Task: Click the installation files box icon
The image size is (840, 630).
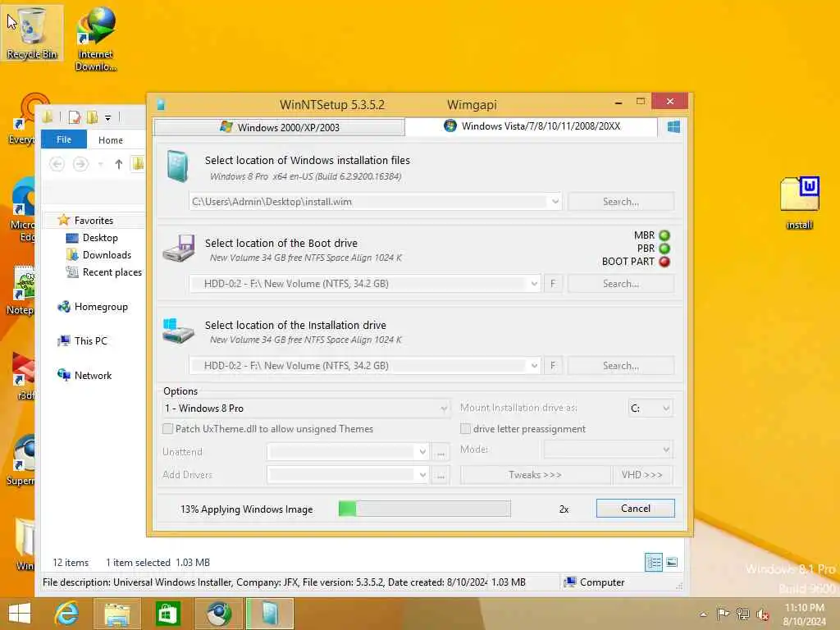Action: [177, 166]
